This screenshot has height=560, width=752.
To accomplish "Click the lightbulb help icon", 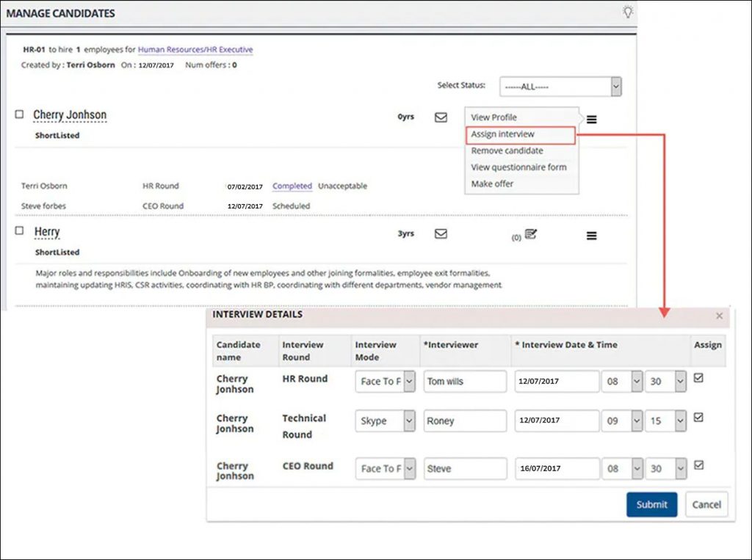I will click(627, 12).
